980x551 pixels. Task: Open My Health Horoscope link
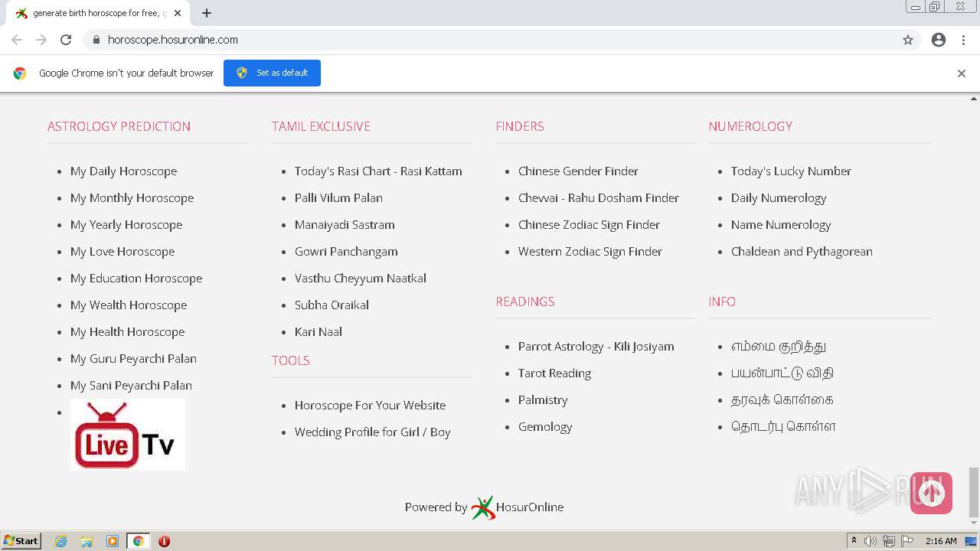[x=127, y=332]
